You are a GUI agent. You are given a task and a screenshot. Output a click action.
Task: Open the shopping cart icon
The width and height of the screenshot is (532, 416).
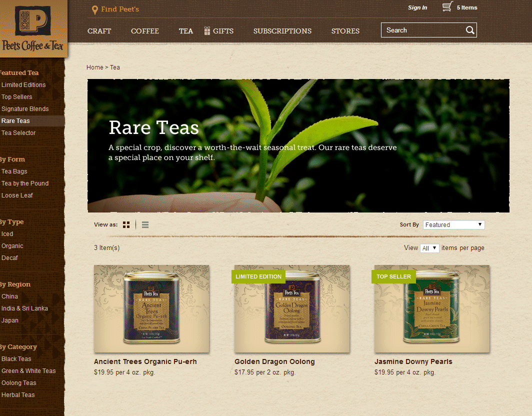(x=447, y=7)
